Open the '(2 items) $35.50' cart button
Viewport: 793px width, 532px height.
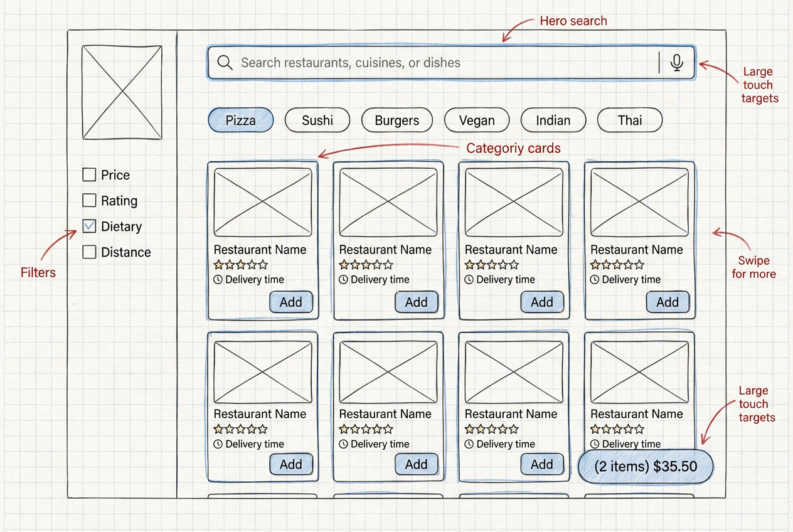coord(646,466)
